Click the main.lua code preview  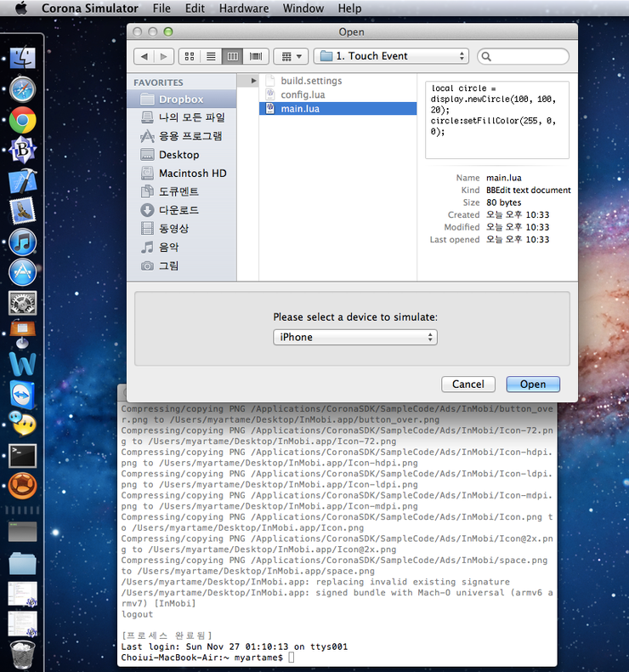click(x=496, y=120)
